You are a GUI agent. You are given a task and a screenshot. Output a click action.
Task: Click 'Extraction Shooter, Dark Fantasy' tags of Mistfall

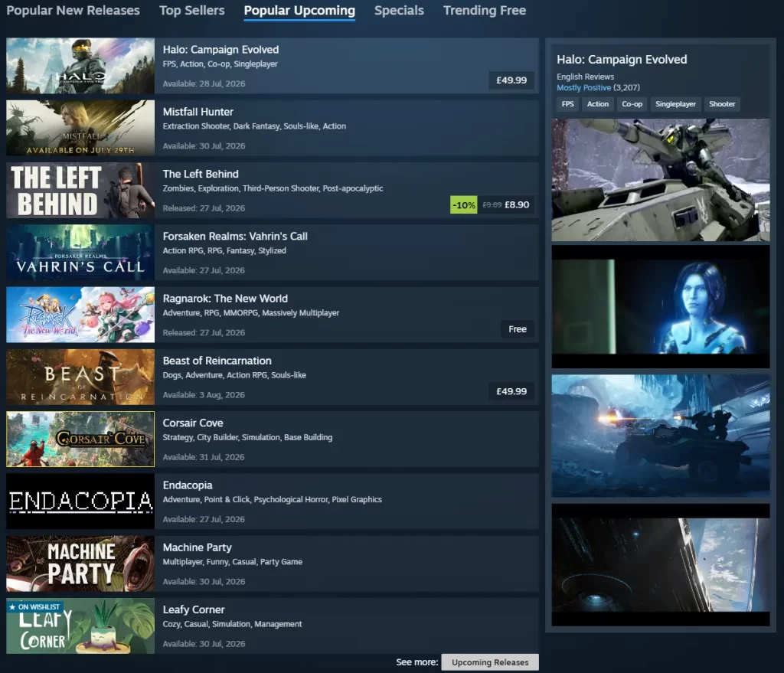click(x=254, y=126)
